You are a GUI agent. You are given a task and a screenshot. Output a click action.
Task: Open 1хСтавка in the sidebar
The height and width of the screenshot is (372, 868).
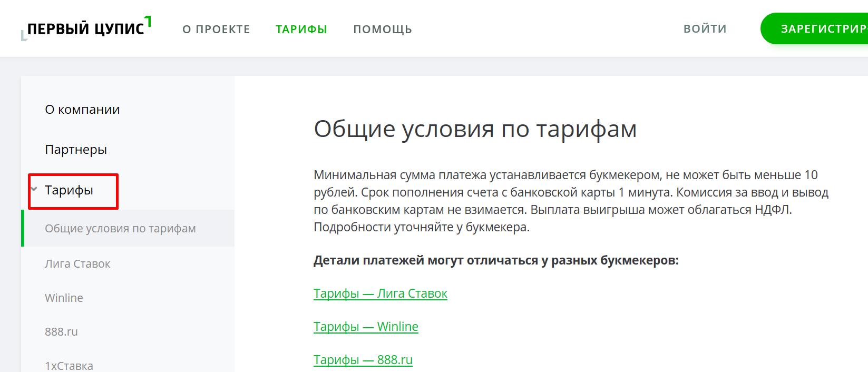(x=69, y=366)
